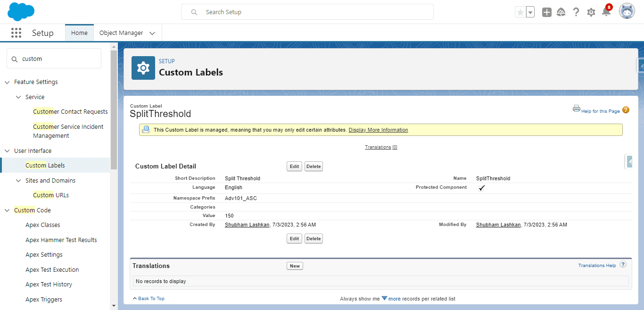Click the Protected Component checkmark

coord(481,188)
